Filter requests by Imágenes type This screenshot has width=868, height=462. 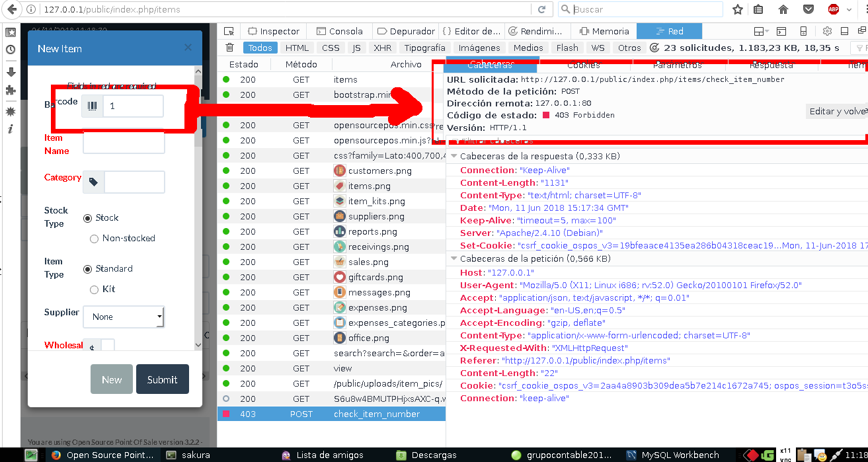(x=479, y=48)
